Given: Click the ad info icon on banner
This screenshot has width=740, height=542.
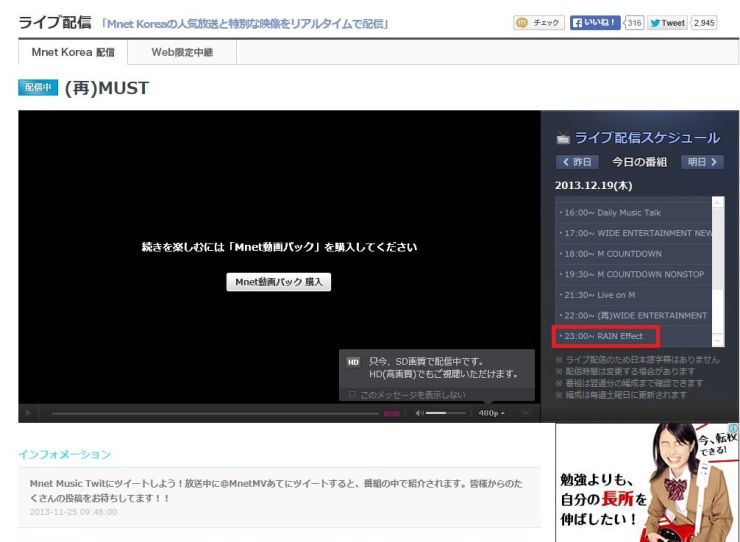Looking at the screenshot, I should [733, 428].
